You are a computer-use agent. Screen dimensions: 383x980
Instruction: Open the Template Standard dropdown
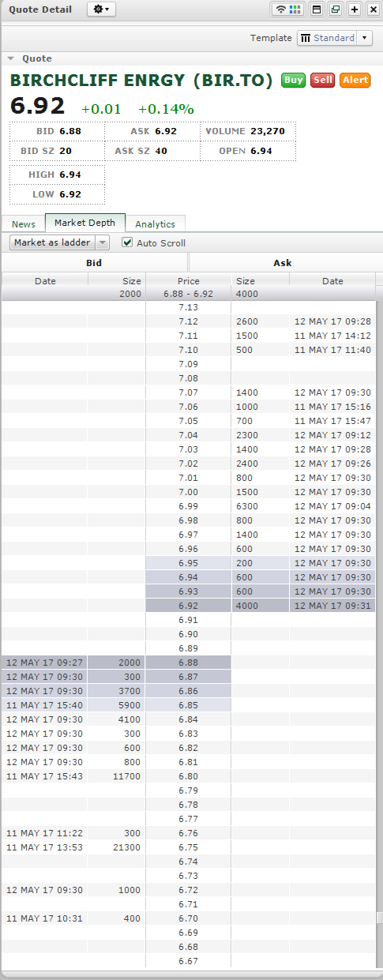[334, 38]
